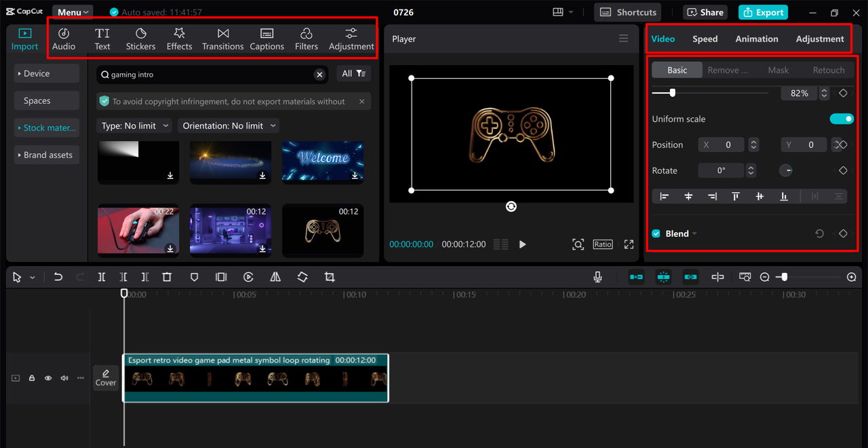Turn off Uniform scale switch

tap(842, 119)
